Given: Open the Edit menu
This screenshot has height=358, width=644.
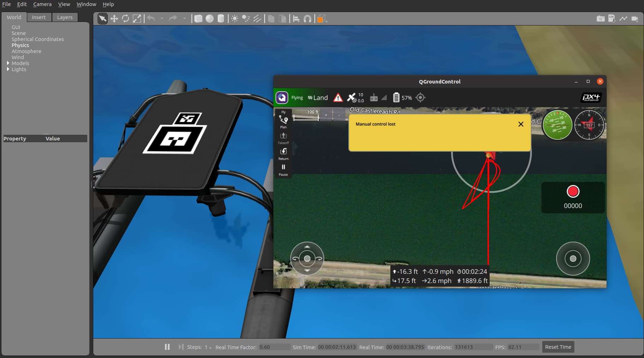Looking at the screenshot, I should click(22, 4).
